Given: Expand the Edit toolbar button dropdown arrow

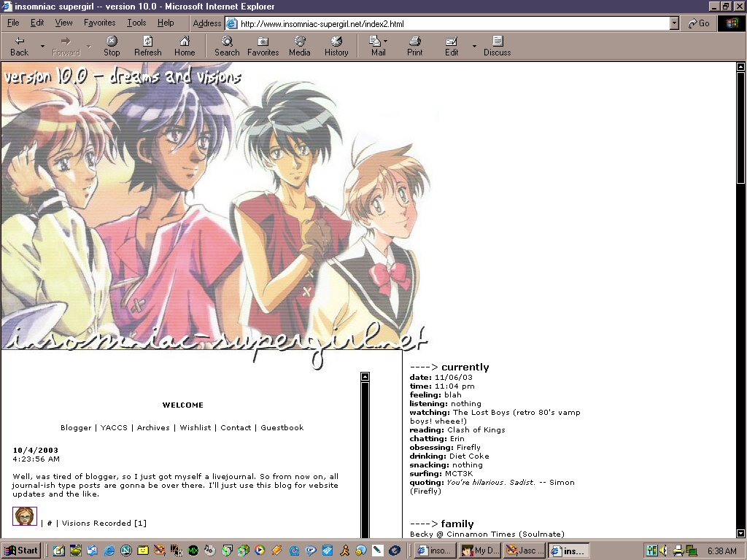Looking at the screenshot, I should (474, 46).
